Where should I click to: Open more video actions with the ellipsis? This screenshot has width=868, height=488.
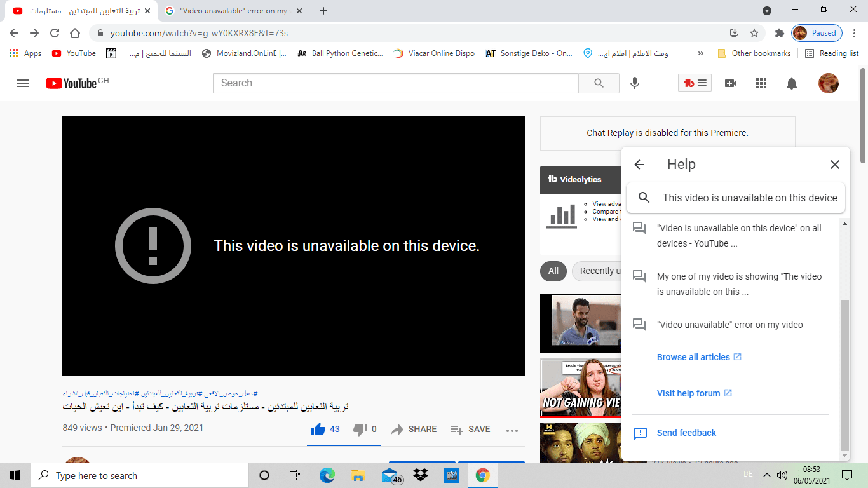click(512, 430)
